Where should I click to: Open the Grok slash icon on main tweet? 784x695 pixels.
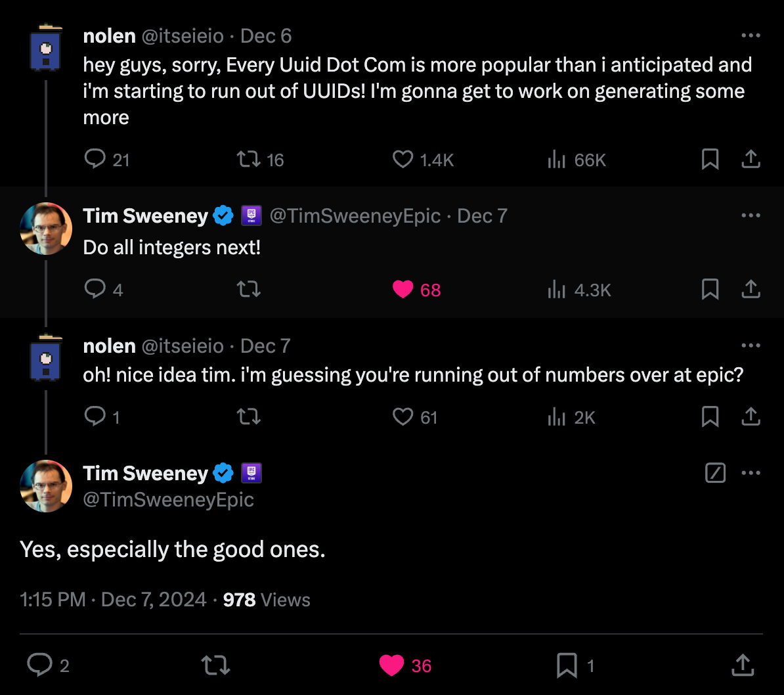[x=715, y=472]
